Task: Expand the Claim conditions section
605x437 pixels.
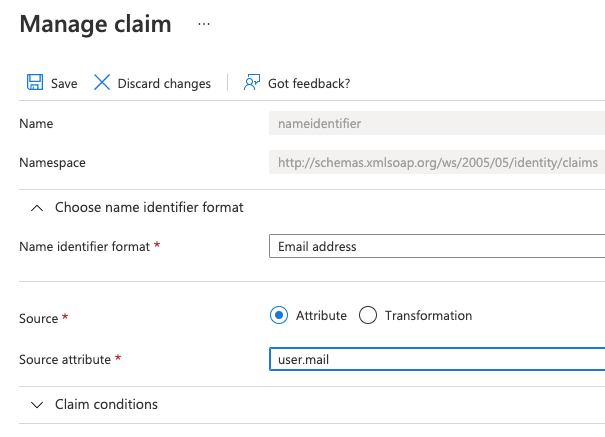Action: coord(106,405)
